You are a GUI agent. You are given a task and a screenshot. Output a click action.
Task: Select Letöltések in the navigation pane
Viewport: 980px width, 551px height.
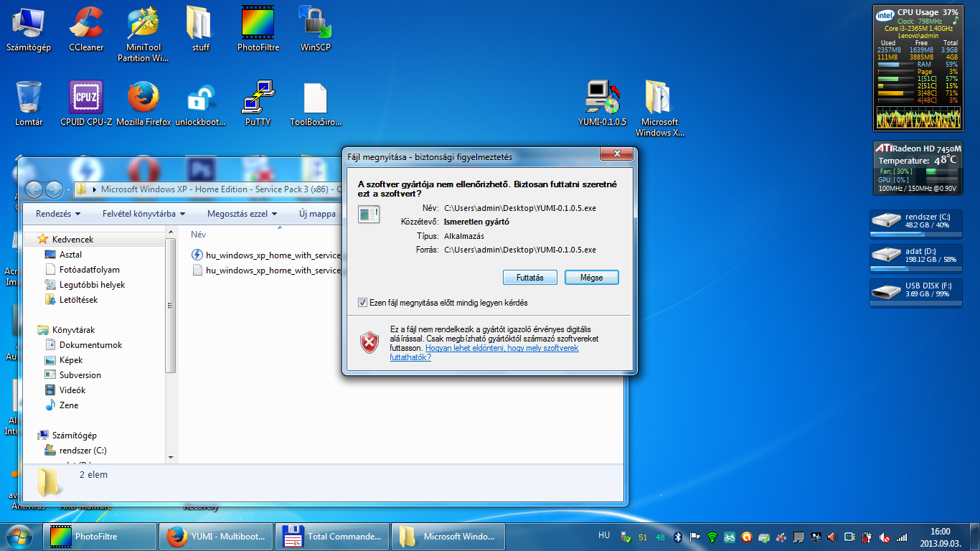[x=78, y=300]
